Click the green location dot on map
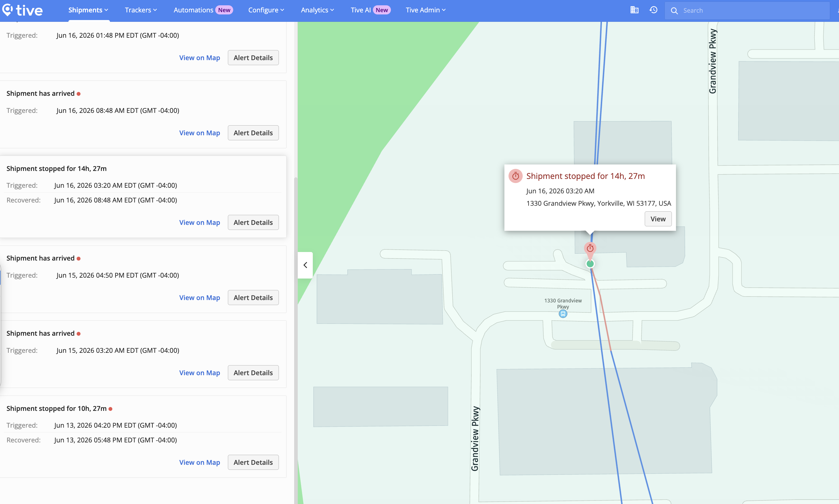This screenshot has width=839, height=504. point(590,263)
